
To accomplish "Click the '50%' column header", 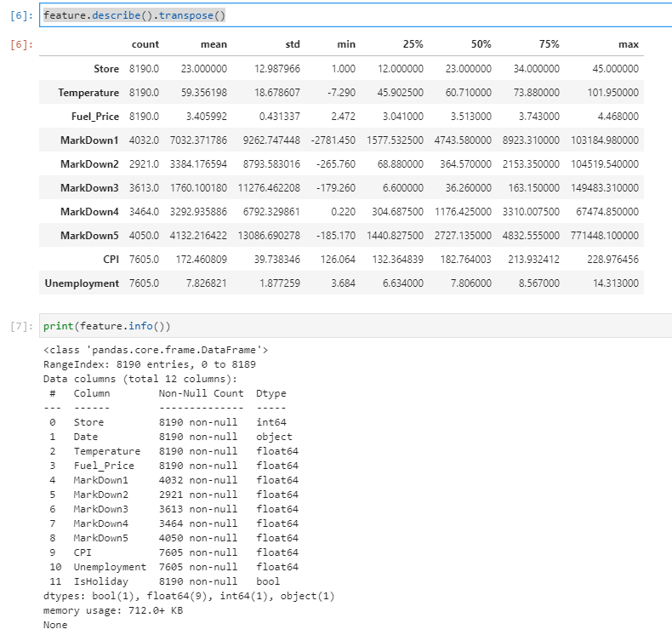I will (x=481, y=44).
